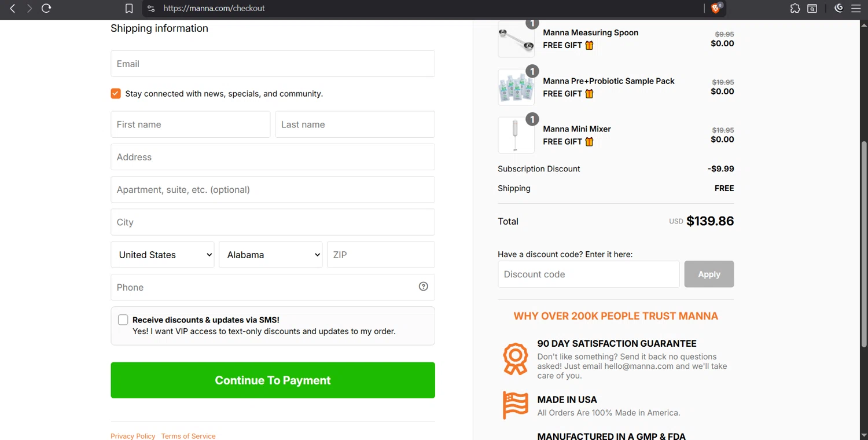Focus the Phone number field

(x=273, y=287)
